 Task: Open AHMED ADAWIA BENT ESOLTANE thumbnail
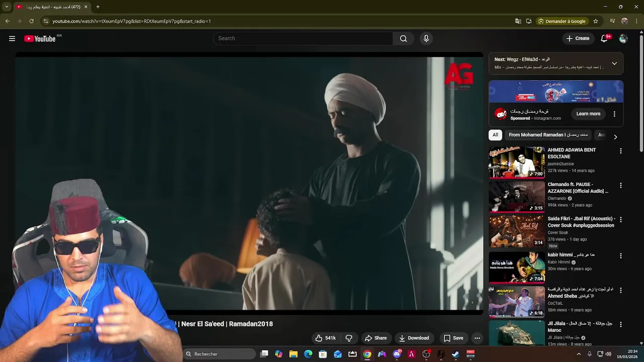coord(517,162)
